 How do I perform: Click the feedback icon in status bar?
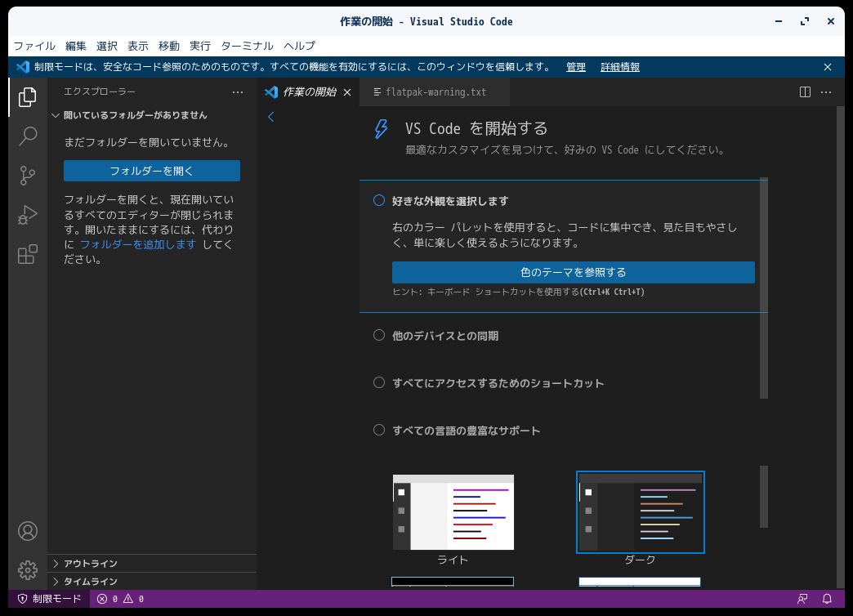802,599
